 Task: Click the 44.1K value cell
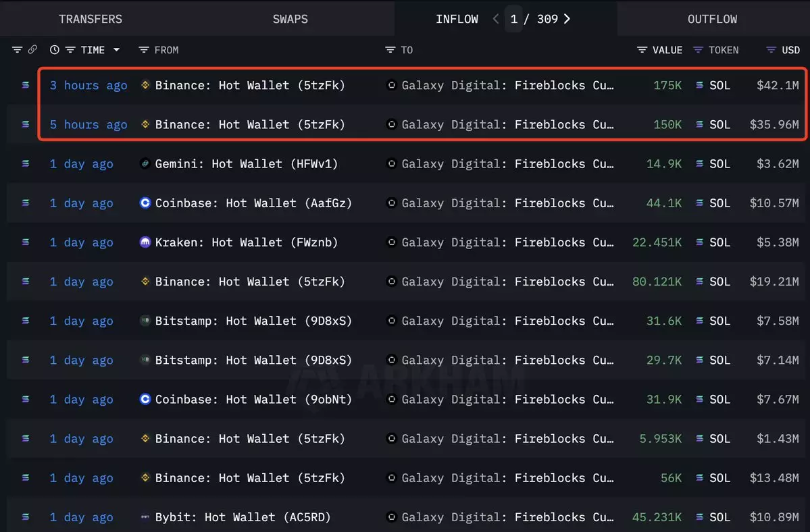tap(664, 203)
